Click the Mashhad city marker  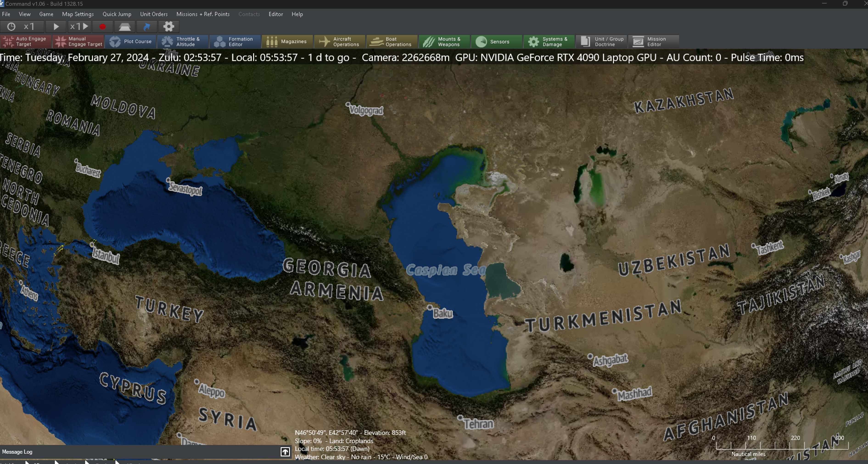614,391
